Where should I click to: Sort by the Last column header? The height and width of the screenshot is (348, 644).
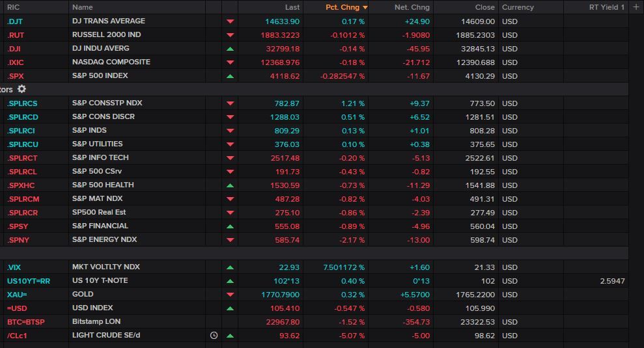point(292,7)
